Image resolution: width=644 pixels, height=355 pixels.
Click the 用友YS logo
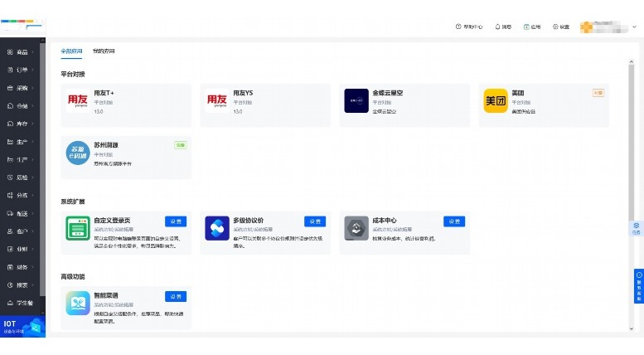click(217, 100)
